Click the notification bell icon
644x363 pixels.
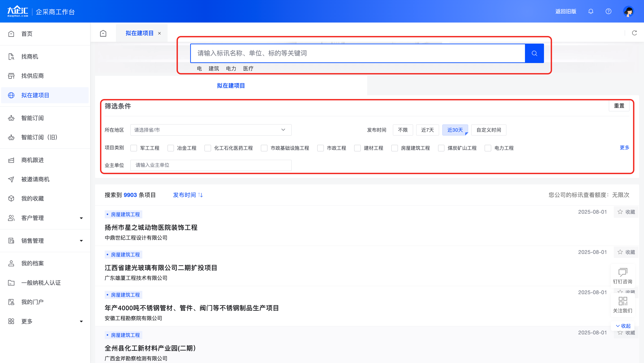coord(591,11)
